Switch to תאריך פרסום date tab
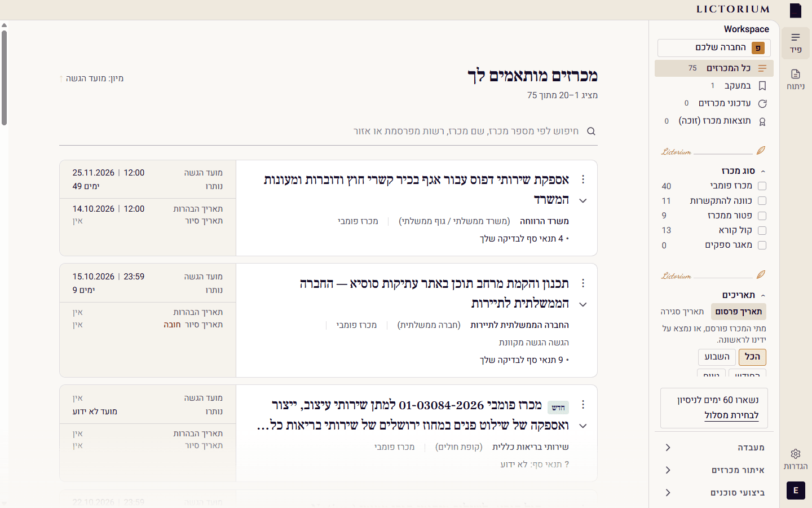 tap(738, 312)
